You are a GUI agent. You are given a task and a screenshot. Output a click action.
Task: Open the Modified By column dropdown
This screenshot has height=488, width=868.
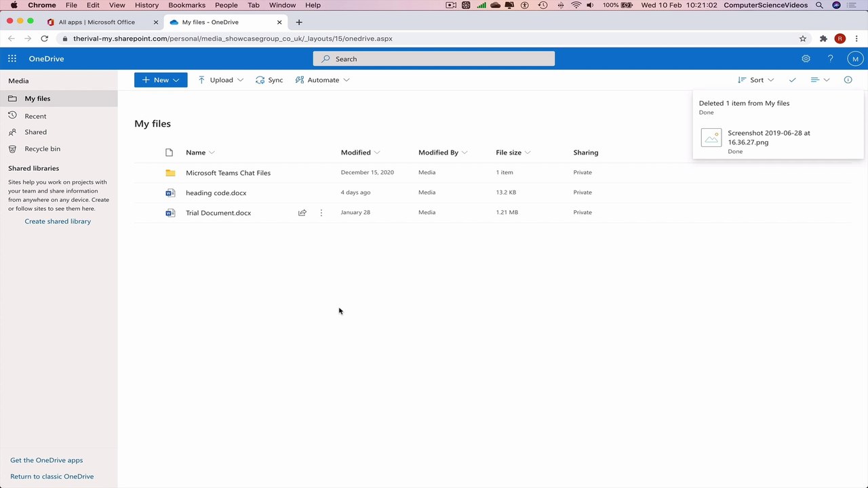(443, 152)
